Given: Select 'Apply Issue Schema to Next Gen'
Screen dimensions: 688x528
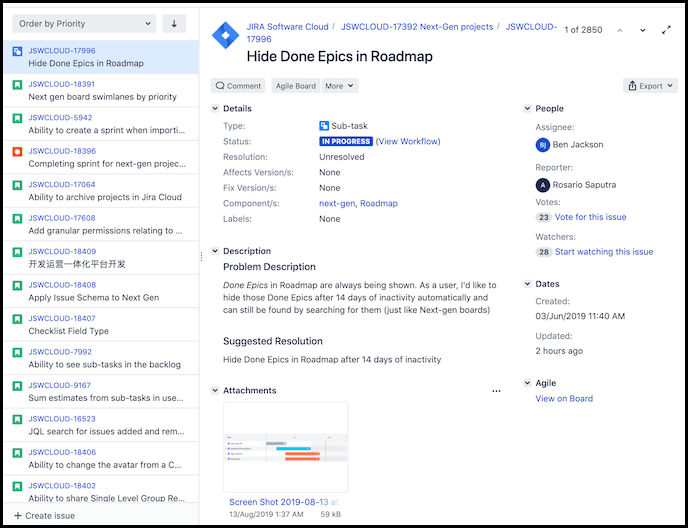Looking at the screenshot, I should [93, 298].
